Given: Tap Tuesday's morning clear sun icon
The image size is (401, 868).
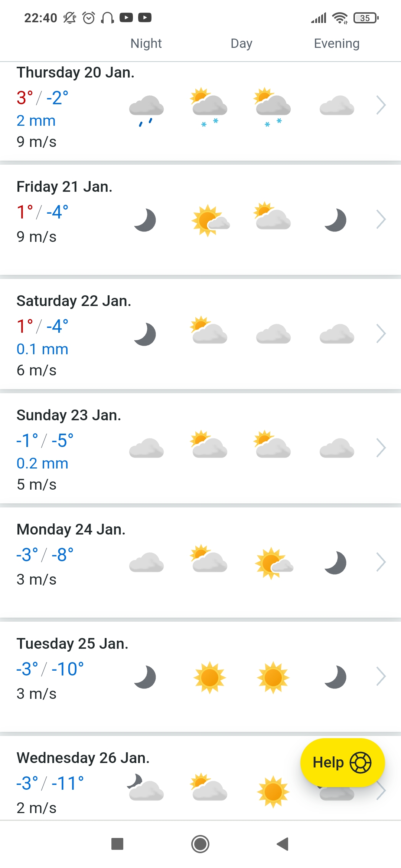Looking at the screenshot, I should 209,677.
